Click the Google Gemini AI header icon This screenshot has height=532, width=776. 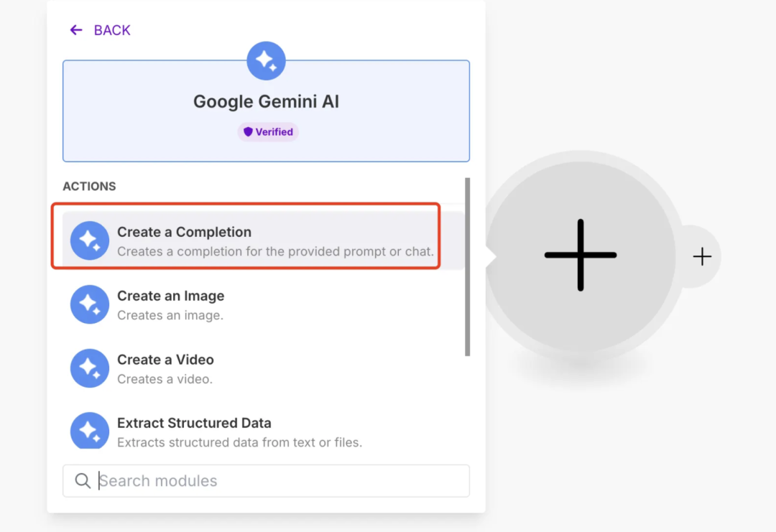(266, 61)
